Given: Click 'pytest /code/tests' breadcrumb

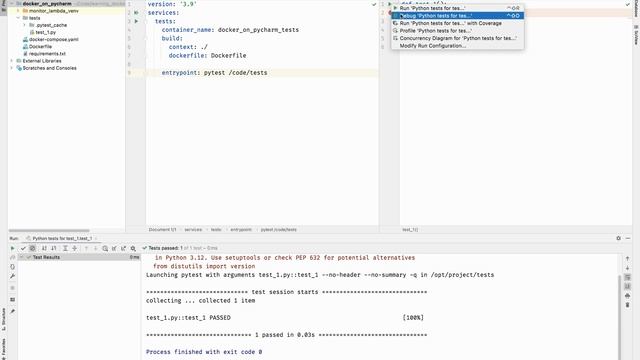Looking at the screenshot, I should coord(279,230).
